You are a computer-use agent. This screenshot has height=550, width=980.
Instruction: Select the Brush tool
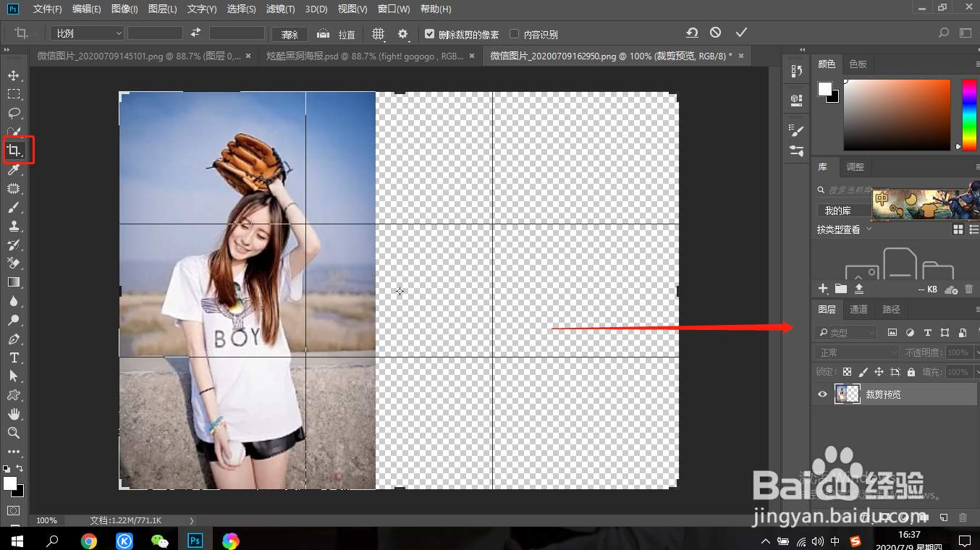(14, 208)
